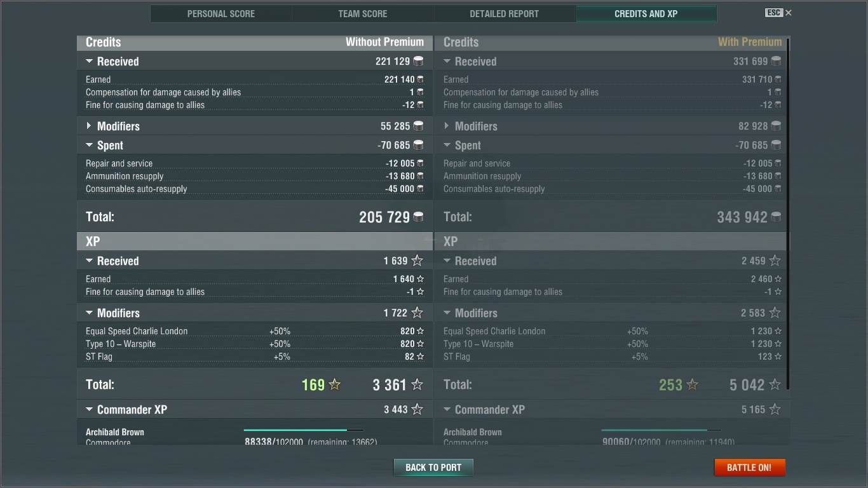
Task: Click coin icon next to Modifiers 55 285
Action: [418, 126]
